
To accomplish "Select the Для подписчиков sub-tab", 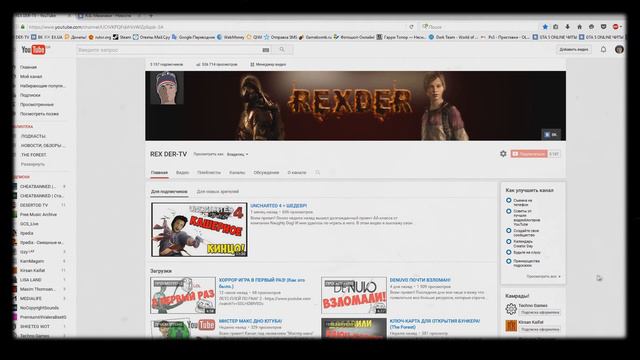I will 169,191.
